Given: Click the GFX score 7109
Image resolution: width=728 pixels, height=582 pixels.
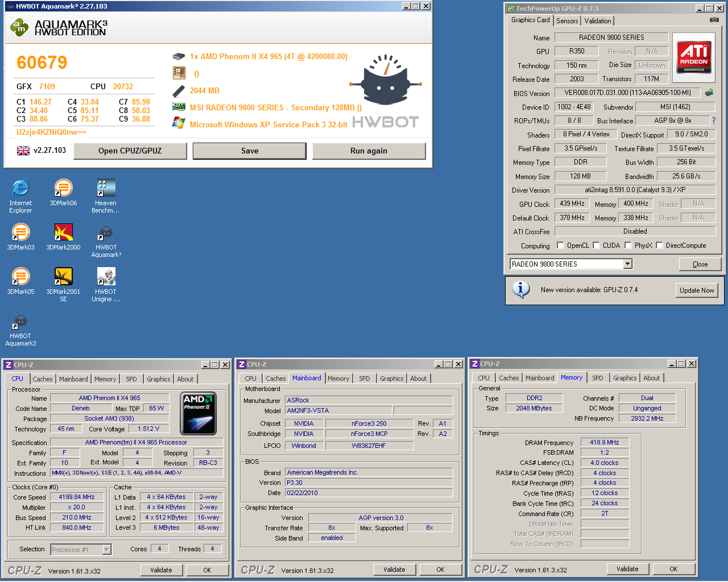Looking at the screenshot, I should [x=47, y=86].
